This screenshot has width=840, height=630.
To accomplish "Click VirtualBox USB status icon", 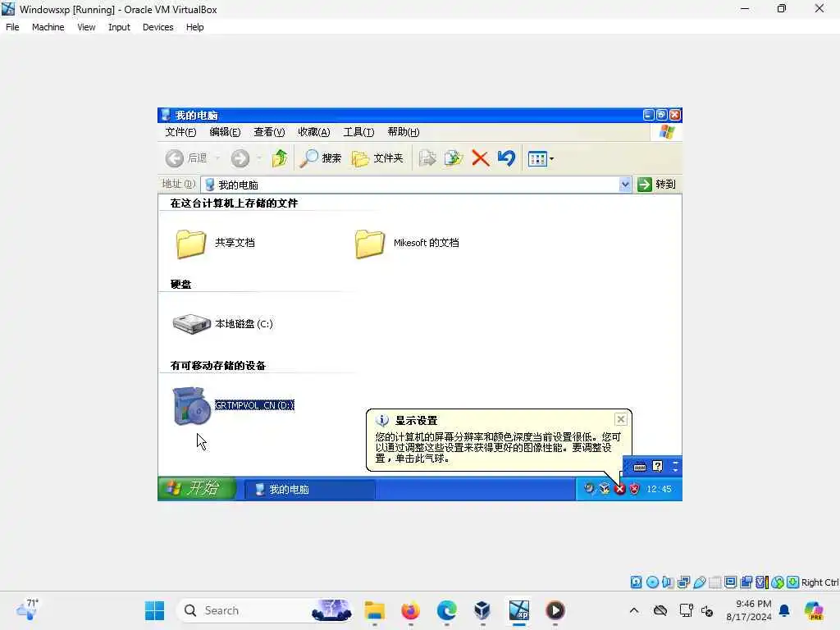I will (700, 582).
